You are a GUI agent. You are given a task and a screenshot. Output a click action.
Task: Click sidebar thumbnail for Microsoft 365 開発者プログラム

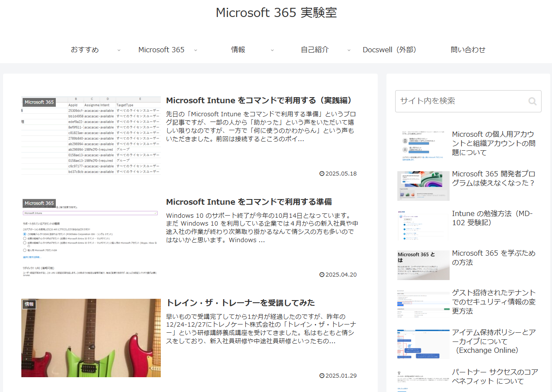(x=423, y=186)
